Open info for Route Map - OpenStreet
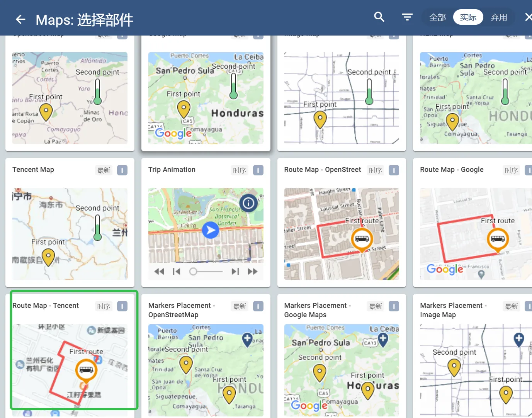The width and height of the screenshot is (532, 418). pos(394,170)
